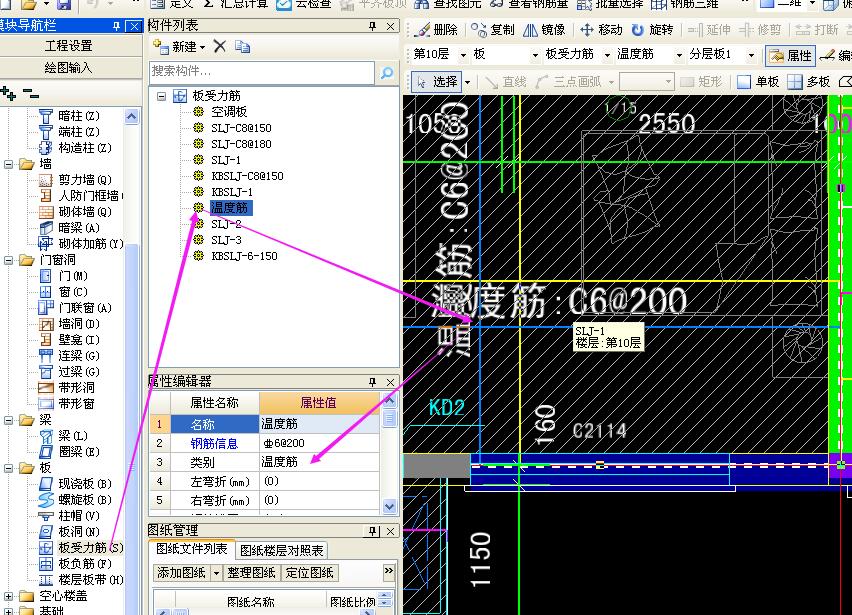Click the 打断 (break) tool
The width and height of the screenshot is (852, 615).
(x=817, y=30)
